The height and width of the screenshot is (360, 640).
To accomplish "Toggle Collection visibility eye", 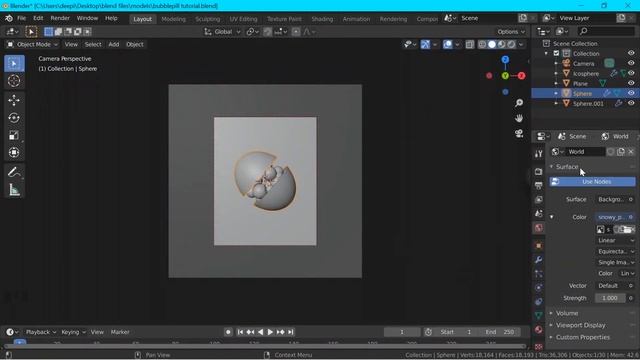I will [x=631, y=53].
